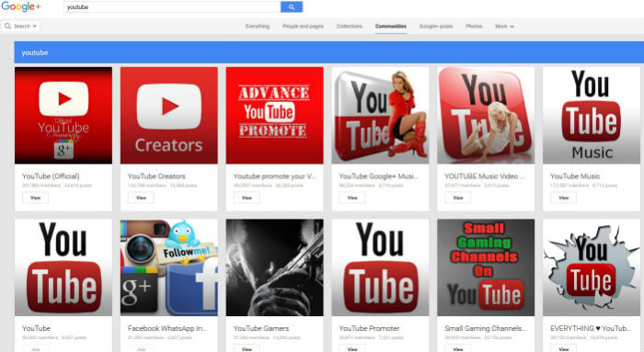Focus the search field containing 'youtube'
This screenshot has width=644, height=352.
(x=172, y=7)
